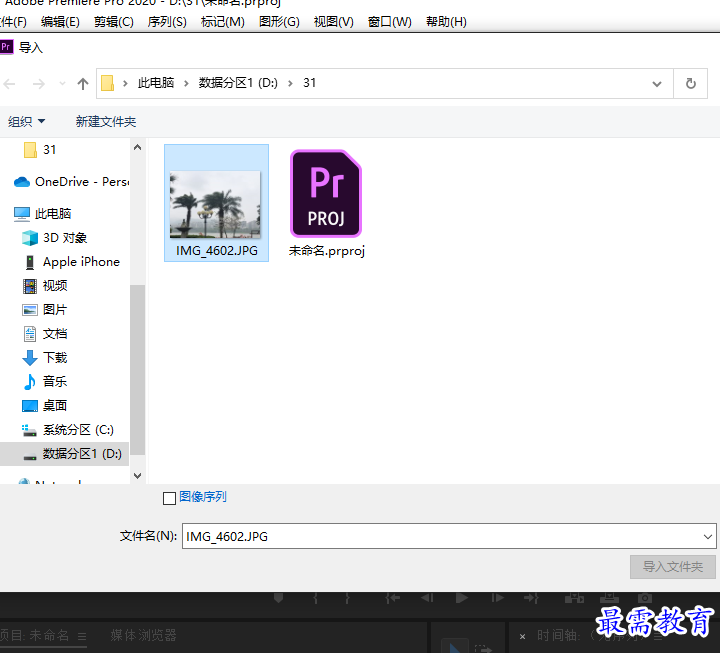The image size is (720, 653).
Task: Open the 序列(S) menu
Action: coord(167,22)
